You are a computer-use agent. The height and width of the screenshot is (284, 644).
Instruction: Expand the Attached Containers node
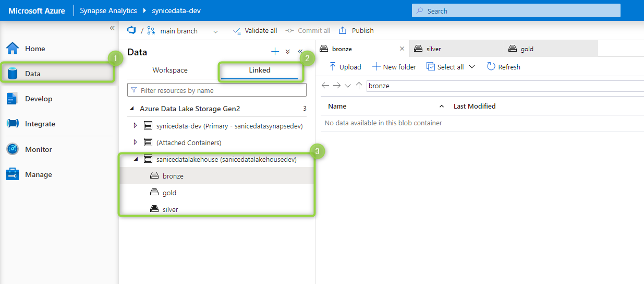click(136, 143)
